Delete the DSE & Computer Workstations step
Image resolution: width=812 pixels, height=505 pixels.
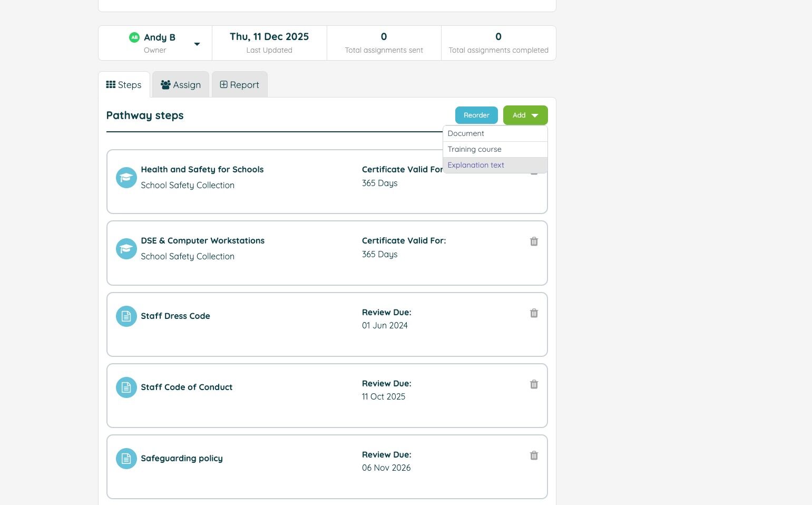[x=534, y=241]
